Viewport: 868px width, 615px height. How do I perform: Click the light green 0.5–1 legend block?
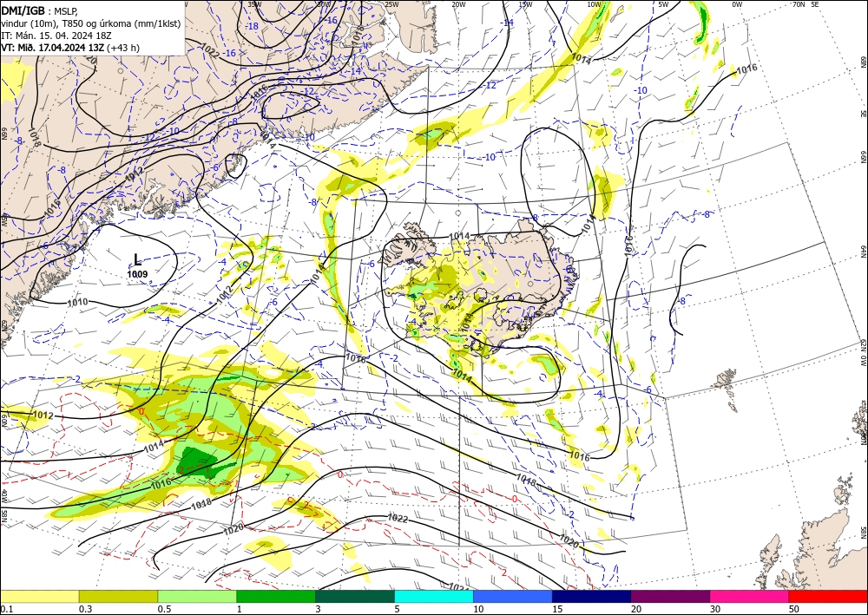coord(197,596)
